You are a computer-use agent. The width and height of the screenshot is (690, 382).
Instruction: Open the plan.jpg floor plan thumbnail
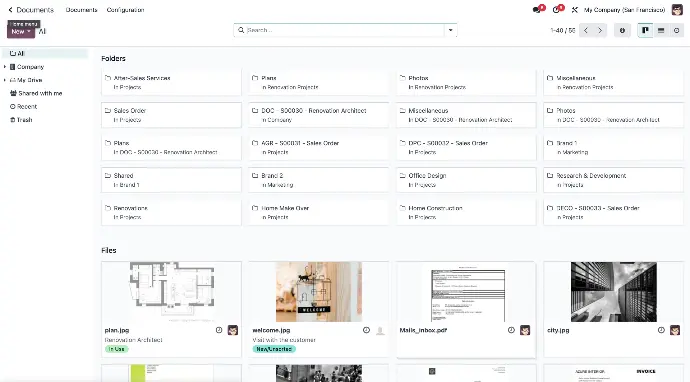point(172,292)
